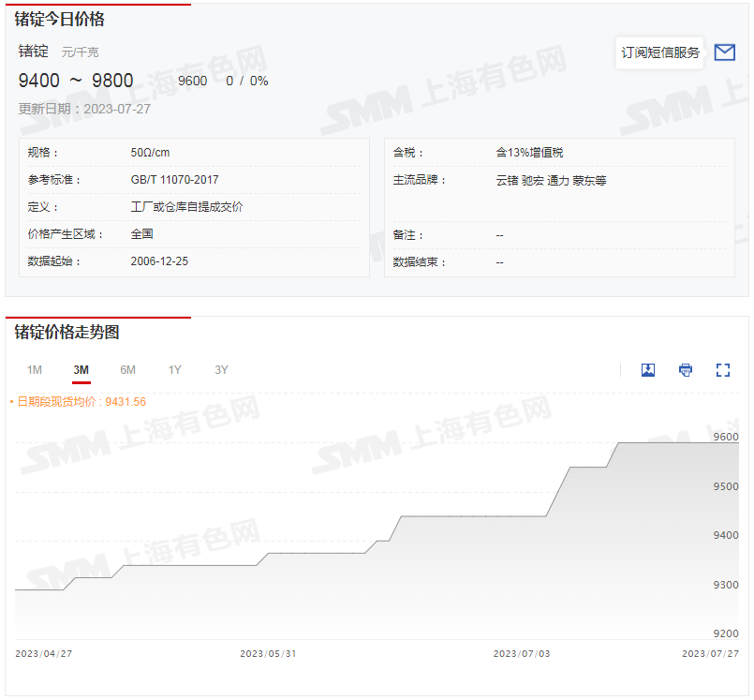Open the 1Y price trend view
The width and height of the screenshot is (754, 700).
coord(174,370)
